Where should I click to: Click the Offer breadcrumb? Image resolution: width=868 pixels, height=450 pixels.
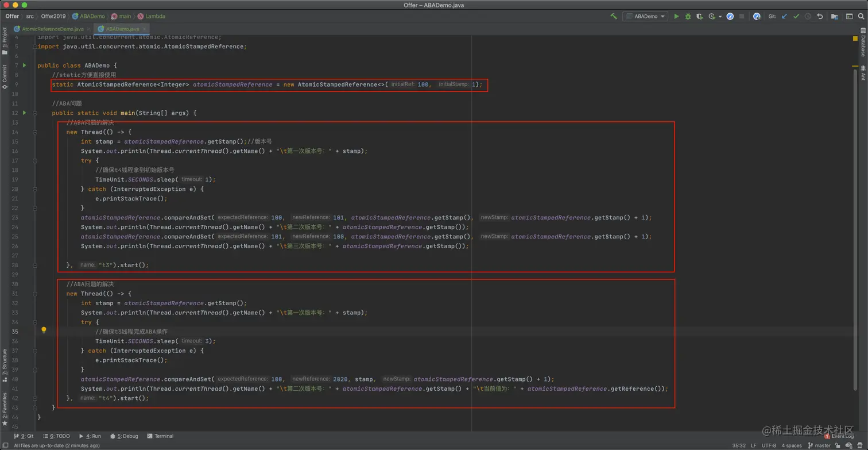(x=12, y=16)
